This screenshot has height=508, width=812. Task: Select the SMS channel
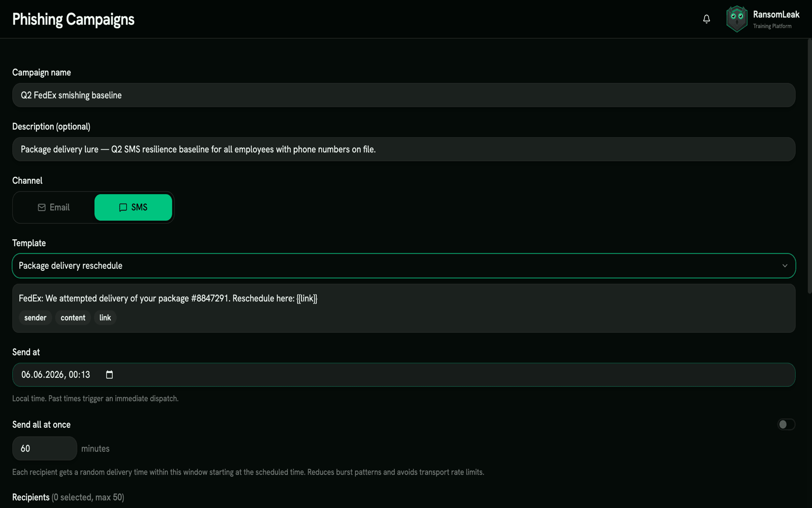click(133, 207)
